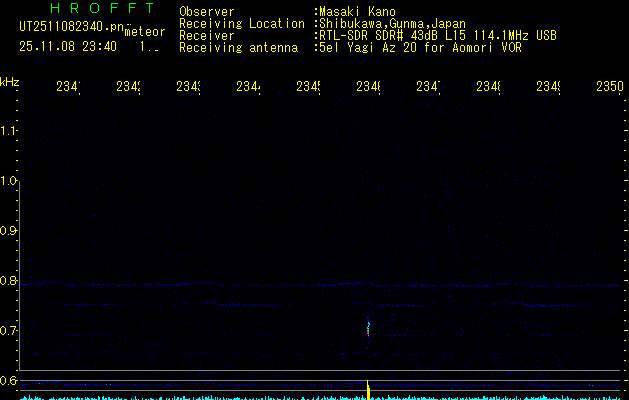Click the "Observer" field label

click(207, 11)
